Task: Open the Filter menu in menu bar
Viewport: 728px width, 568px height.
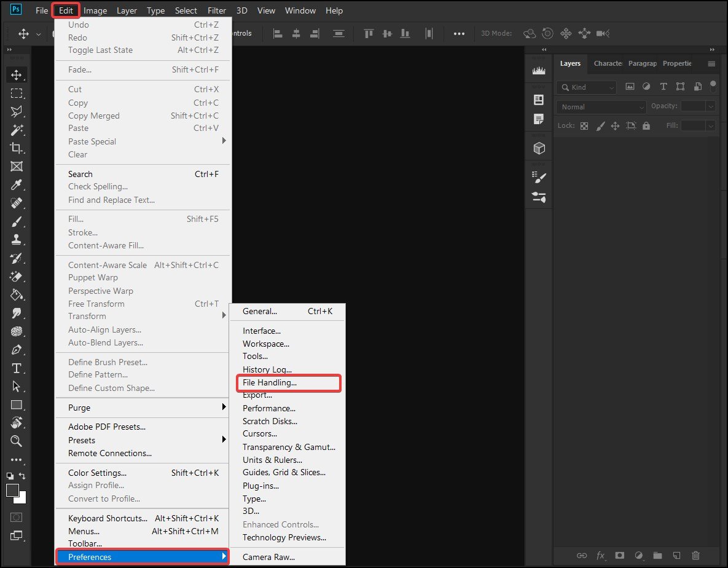Action: point(217,10)
